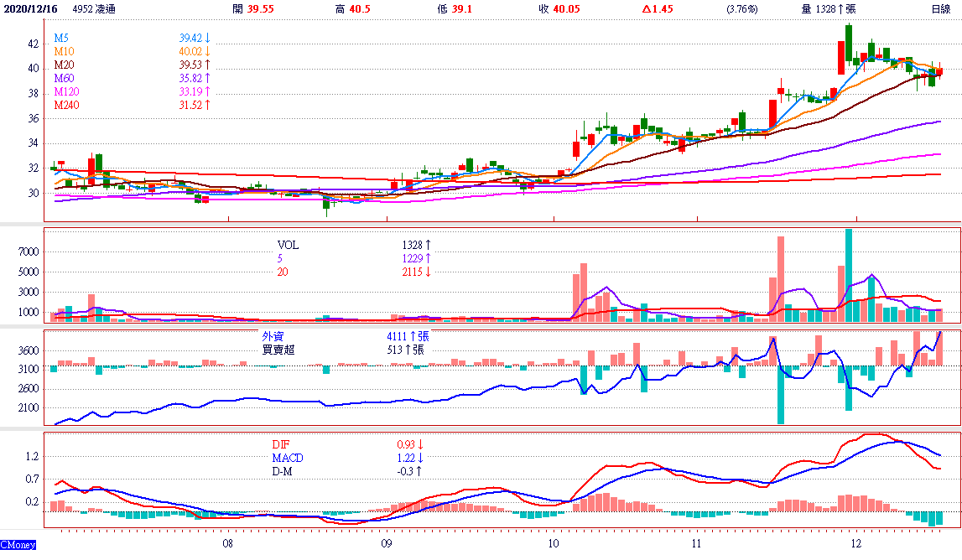Click the M240 moving average legend label

[x=68, y=105]
